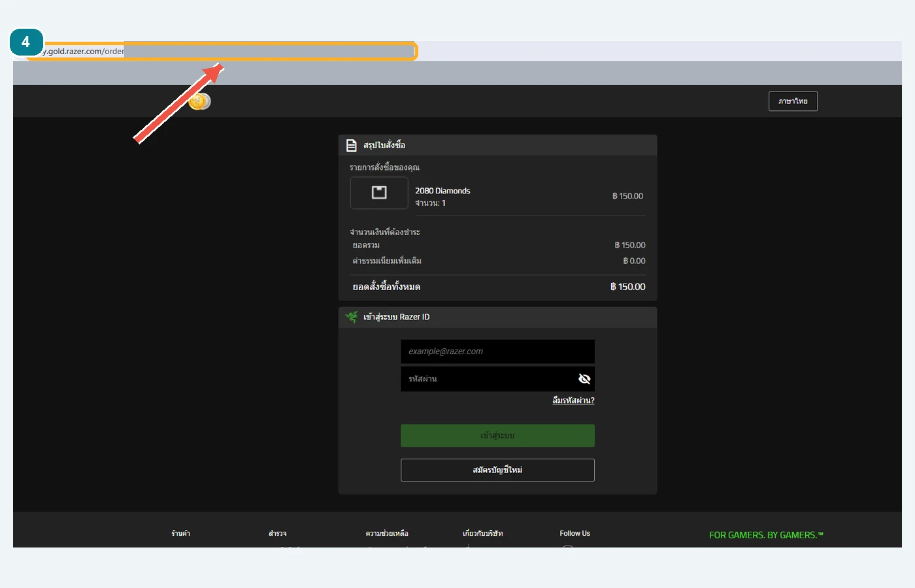Click the 2080 Diamonds product thumbnail
This screenshot has height=588, width=915.
(379, 193)
